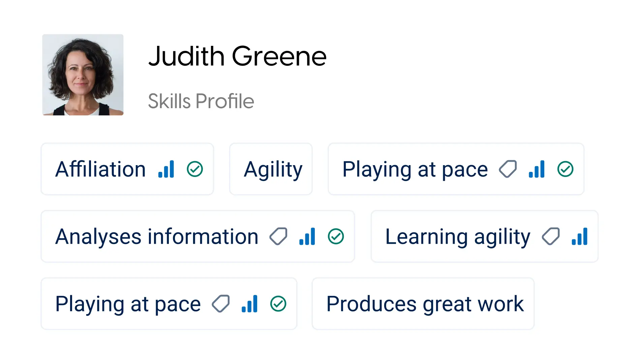Viewport: 639px width, 364px height.
Task: Click verified check on Playing at pace left of Produces great work
Action: [x=278, y=304]
